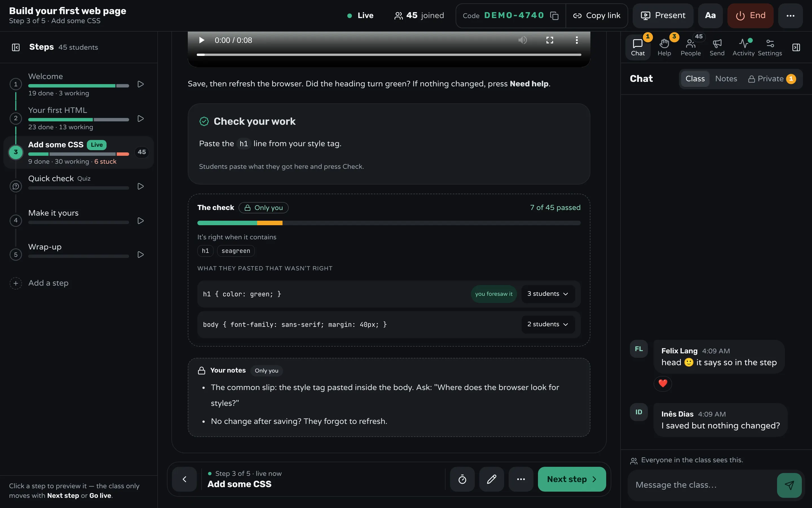Open the Activity panel

[x=743, y=47]
